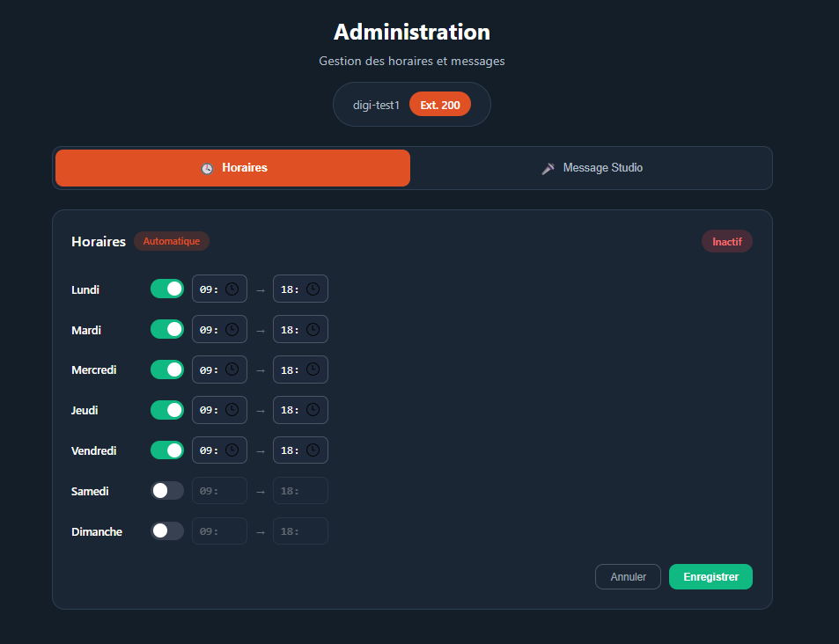Click the clock icon in Mercredi end time
This screenshot has height=644, width=839.
[x=313, y=370]
